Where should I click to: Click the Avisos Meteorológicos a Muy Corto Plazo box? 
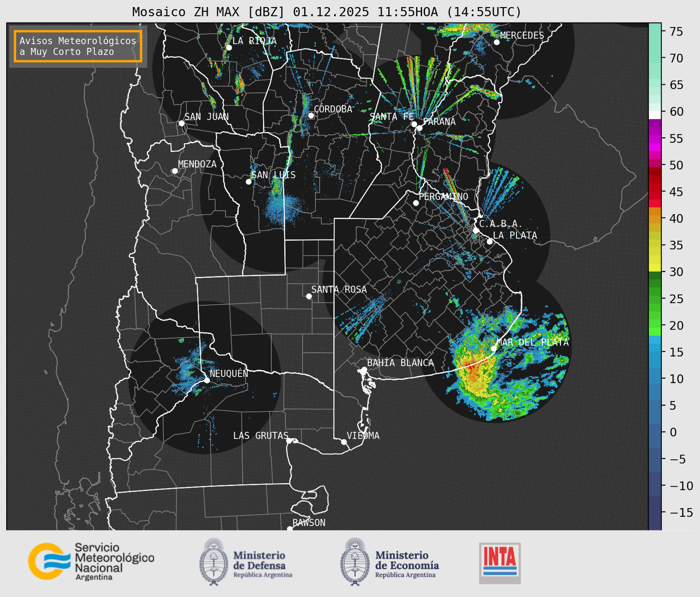(78, 46)
